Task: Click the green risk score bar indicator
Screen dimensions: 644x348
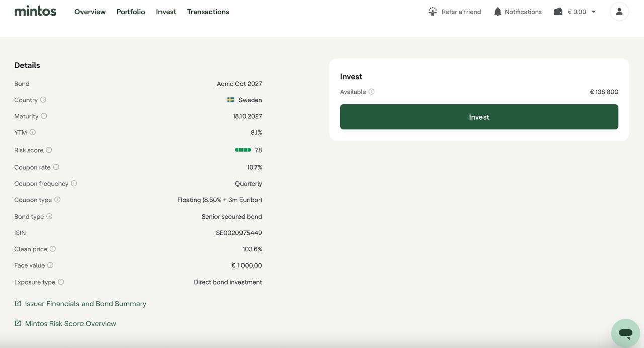Action: click(x=243, y=150)
